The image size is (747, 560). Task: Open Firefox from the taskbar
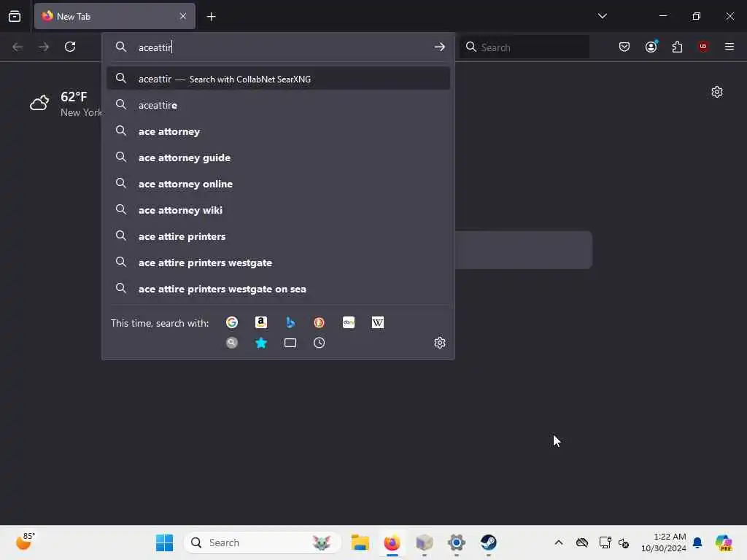tap(392, 542)
